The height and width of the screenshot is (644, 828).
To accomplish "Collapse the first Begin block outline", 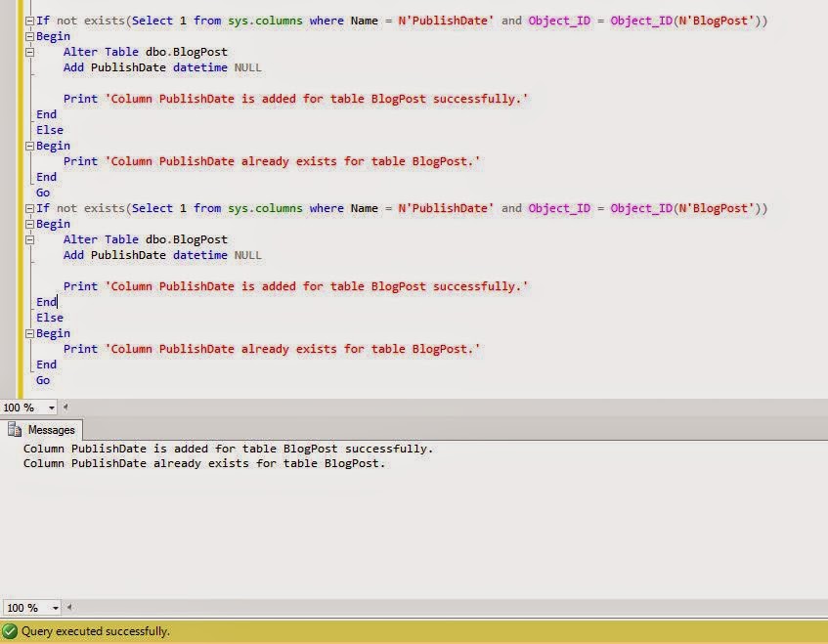I will [29, 36].
